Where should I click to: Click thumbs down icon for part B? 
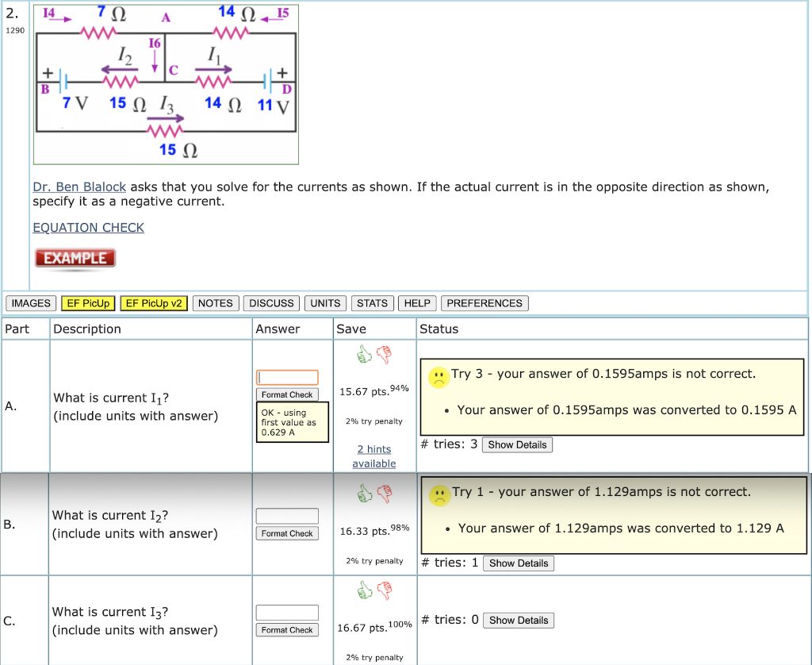pyautogui.click(x=385, y=494)
